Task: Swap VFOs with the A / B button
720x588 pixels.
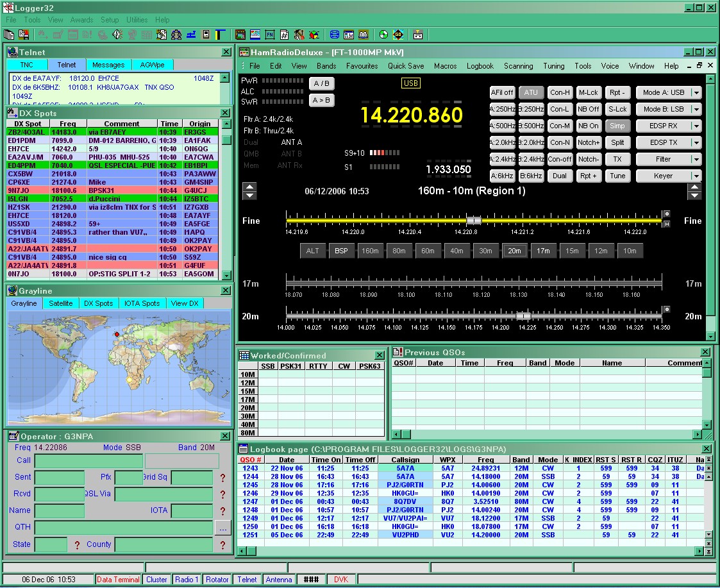Action: (321, 83)
